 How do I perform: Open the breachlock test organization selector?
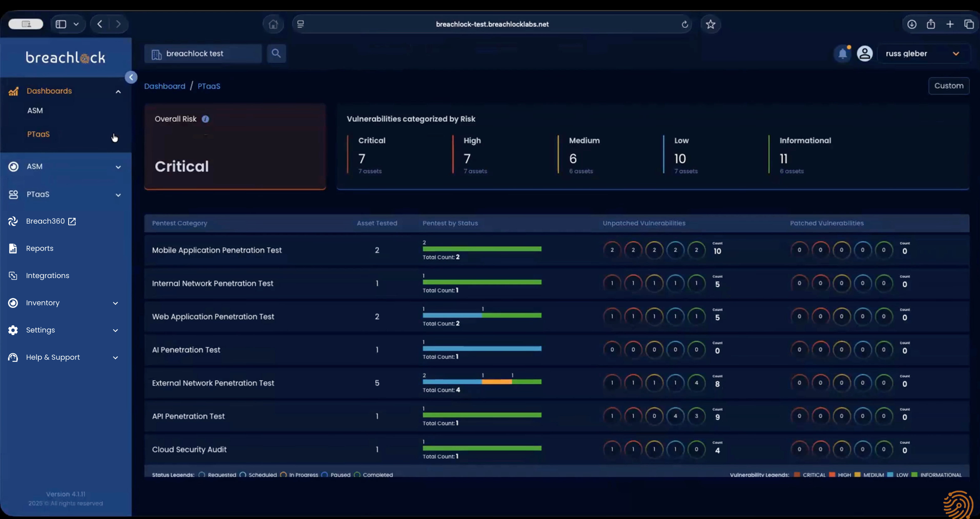click(x=203, y=54)
